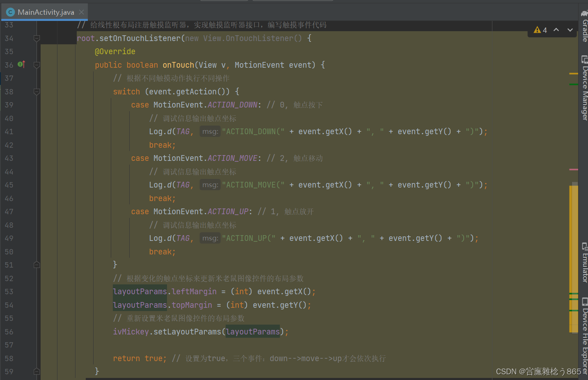Collapse the onTouch method fold at line 36

click(37, 65)
